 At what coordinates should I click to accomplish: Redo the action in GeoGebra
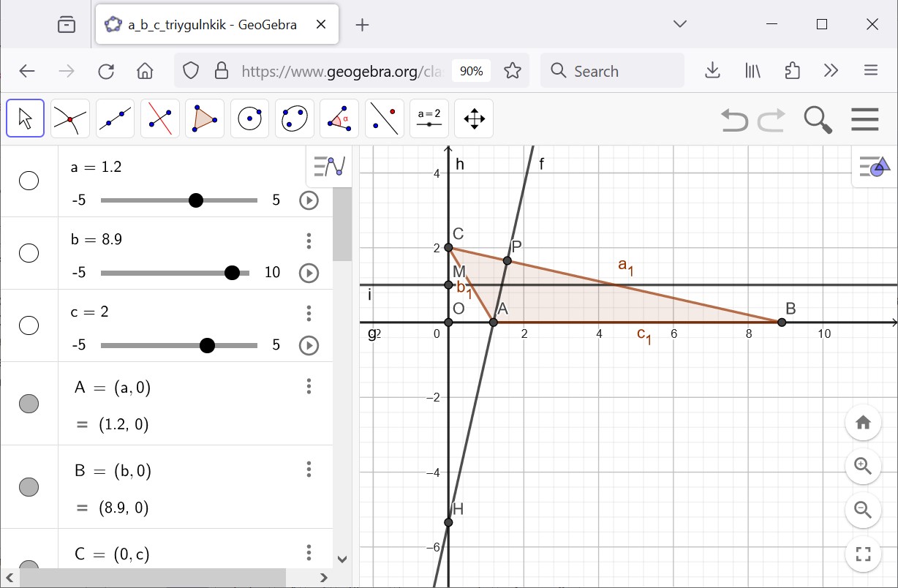click(771, 119)
